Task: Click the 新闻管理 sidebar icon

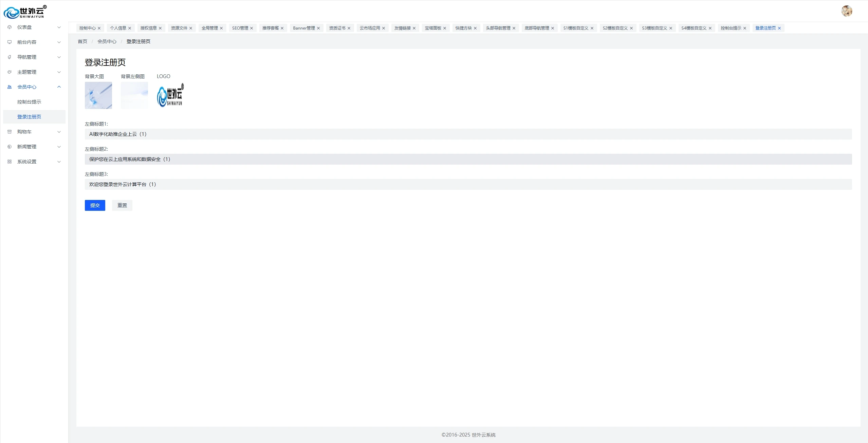Action: click(10, 147)
